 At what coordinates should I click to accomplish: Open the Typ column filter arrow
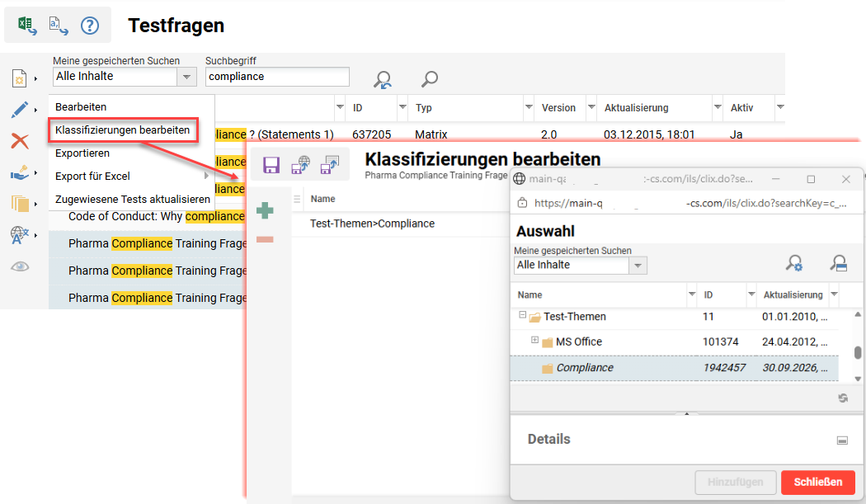tap(529, 106)
